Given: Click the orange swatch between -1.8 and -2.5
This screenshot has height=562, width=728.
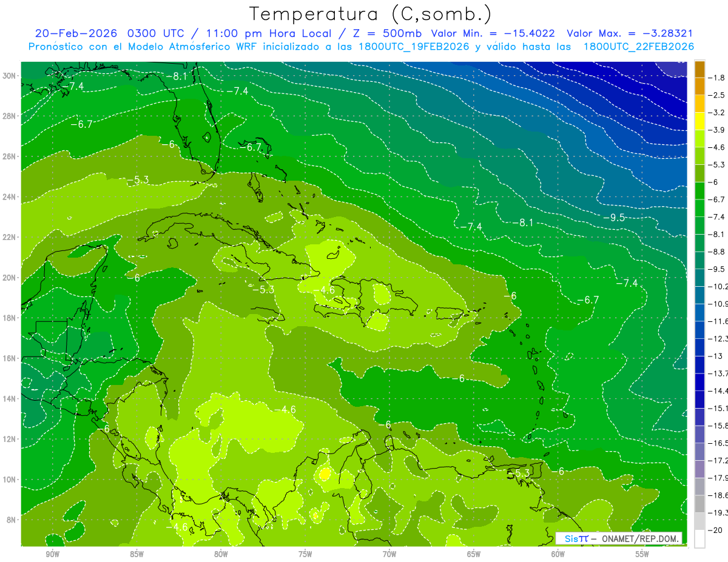Looking at the screenshot, I should pos(699,86).
